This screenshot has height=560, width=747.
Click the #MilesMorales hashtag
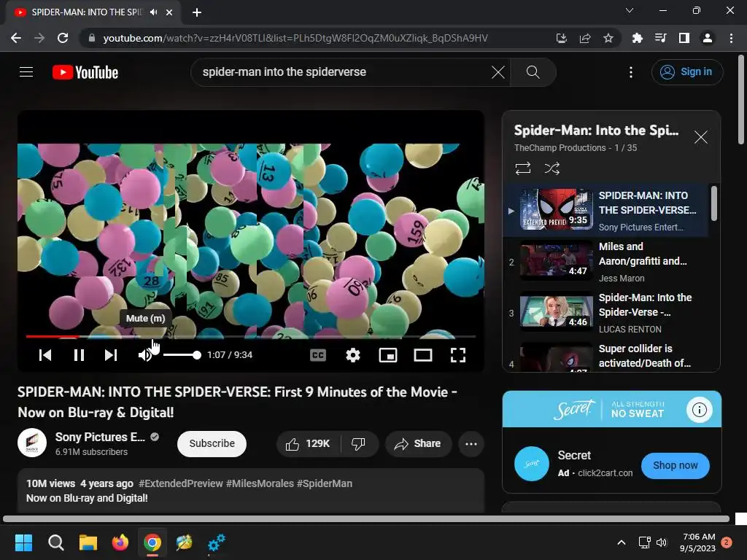pos(260,483)
